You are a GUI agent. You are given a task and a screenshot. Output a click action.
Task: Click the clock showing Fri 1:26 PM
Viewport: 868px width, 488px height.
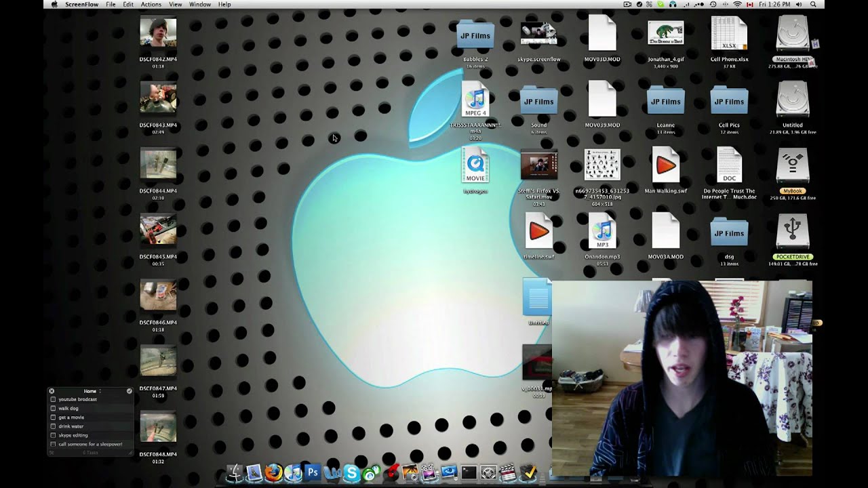coord(774,4)
